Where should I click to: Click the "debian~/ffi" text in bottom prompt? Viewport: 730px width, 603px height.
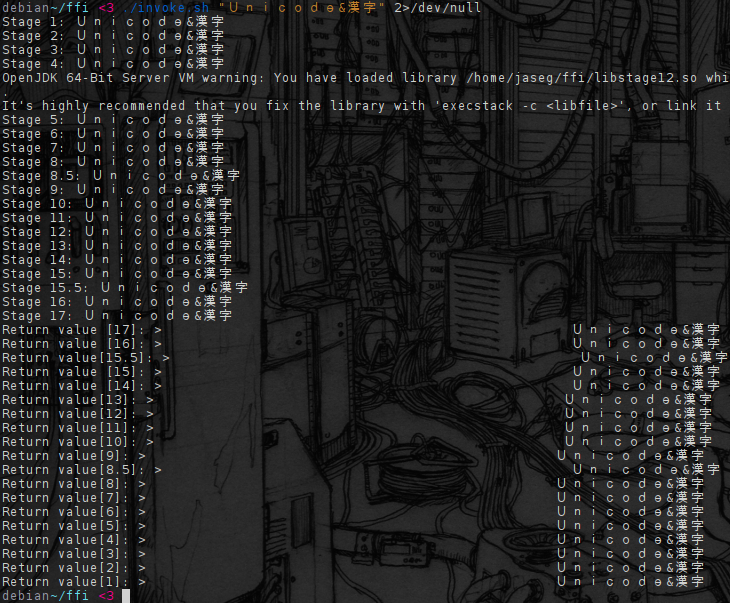pos(45,596)
